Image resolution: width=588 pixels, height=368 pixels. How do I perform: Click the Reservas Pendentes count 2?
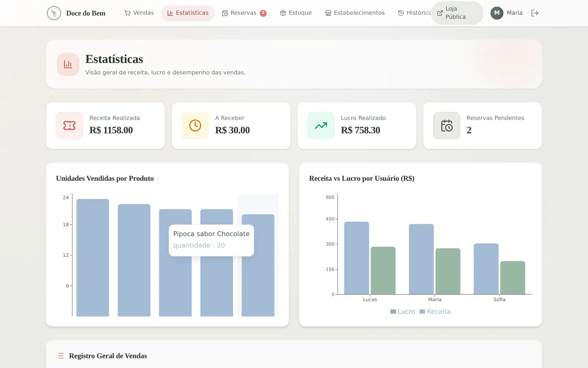coord(469,130)
